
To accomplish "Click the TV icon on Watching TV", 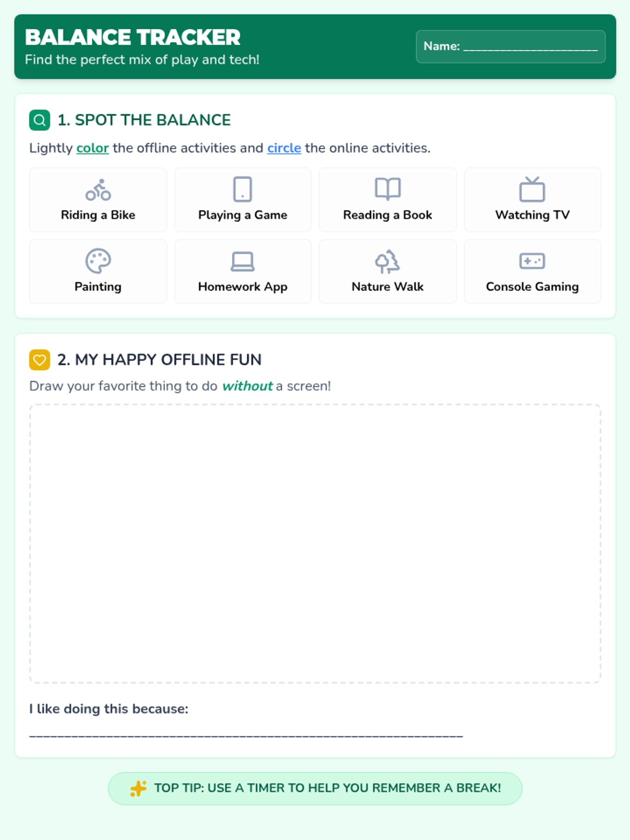I will coord(532,190).
